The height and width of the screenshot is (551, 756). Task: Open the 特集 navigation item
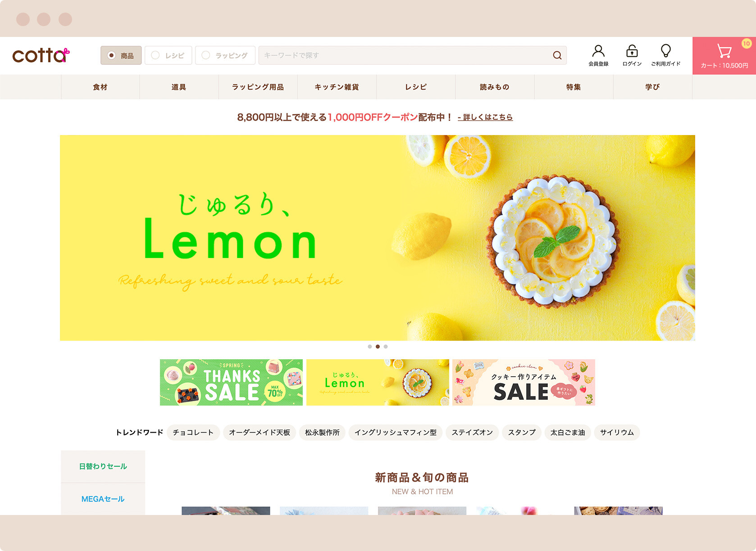point(574,87)
